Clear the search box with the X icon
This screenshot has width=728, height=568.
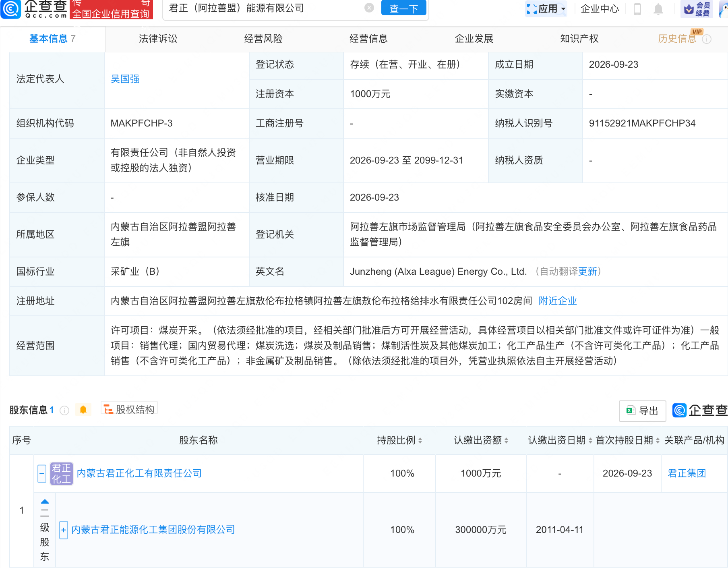point(369,8)
